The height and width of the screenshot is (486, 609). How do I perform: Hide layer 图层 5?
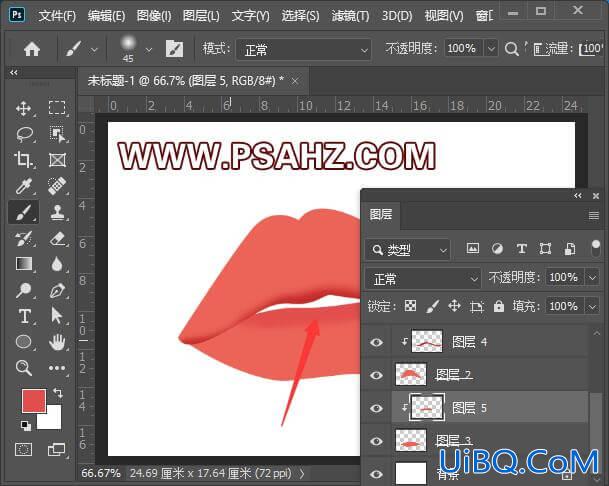pos(376,408)
